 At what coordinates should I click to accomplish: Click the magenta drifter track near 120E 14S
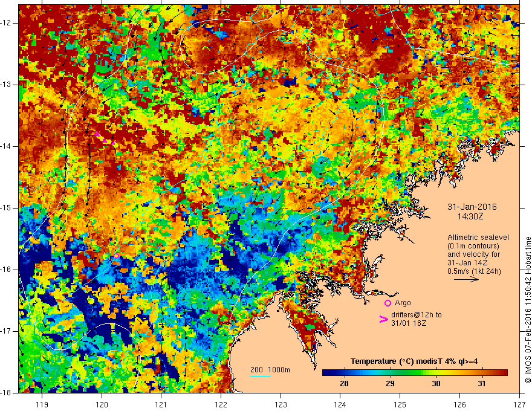pos(105,139)
